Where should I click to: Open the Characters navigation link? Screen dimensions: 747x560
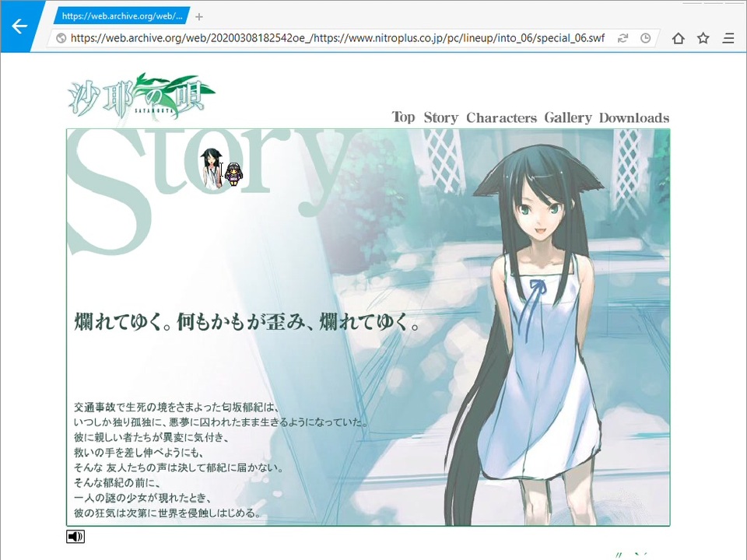pos(501,117)
